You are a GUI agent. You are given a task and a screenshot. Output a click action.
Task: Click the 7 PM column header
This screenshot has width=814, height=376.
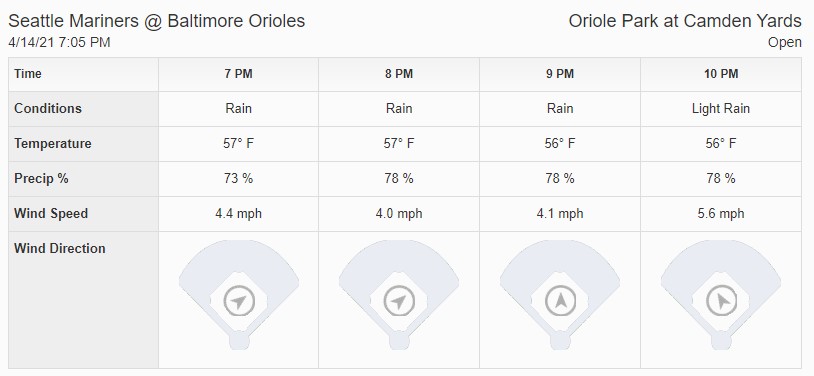tap(238, 74)
